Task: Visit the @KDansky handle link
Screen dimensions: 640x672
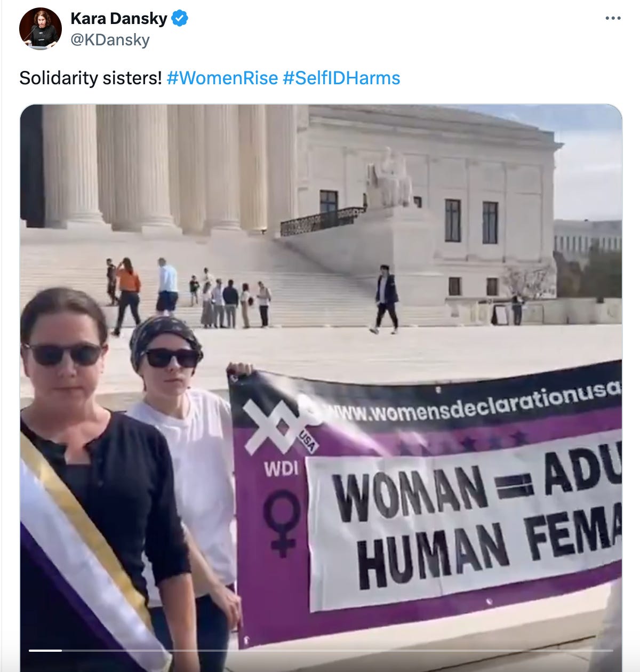Action: [x=110, y=40]
